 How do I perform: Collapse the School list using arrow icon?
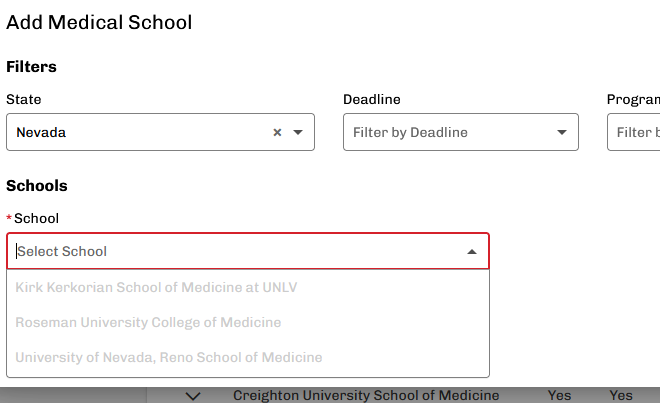472,251
